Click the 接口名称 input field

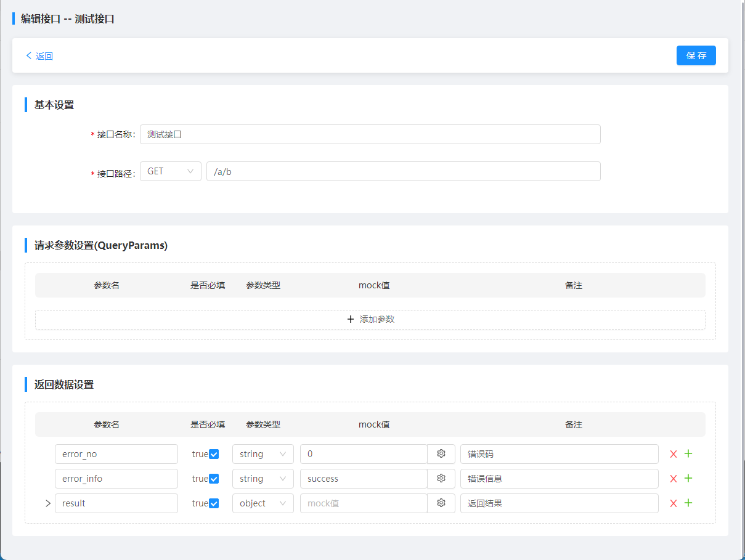pos(370,134)
